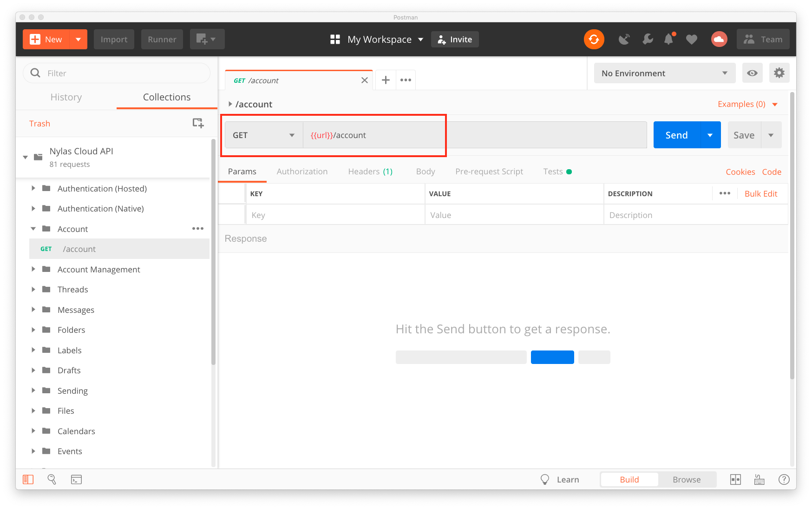The image size is (812, 509).
Task: Expand the Calendars folder
Action: coord(33,431)
